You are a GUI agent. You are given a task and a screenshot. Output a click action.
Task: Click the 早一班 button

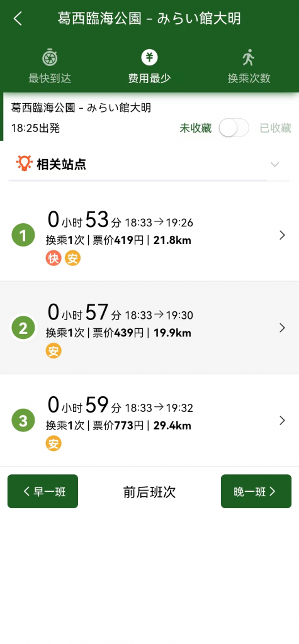(x=43, y=491)
